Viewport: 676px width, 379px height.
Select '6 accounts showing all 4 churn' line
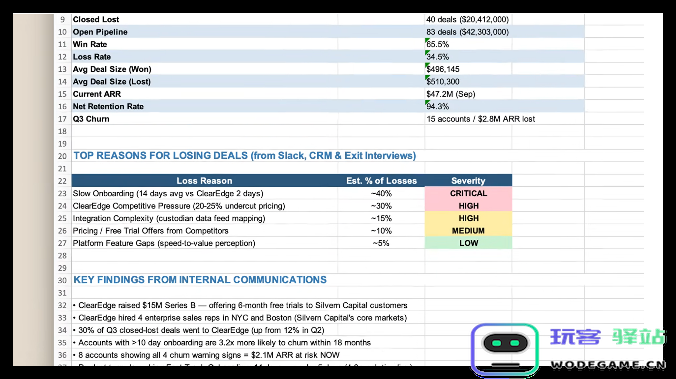coord(206,355)
